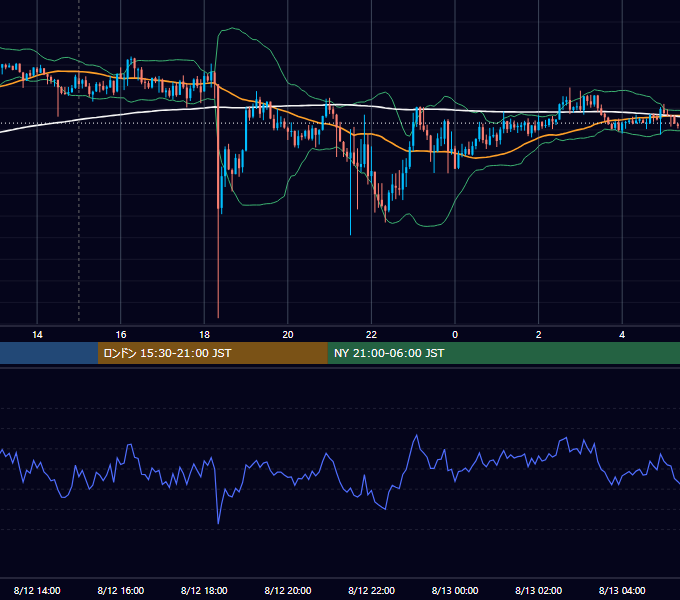This screenshot has width=680, height=600.
Task: Select the 18 hour label on the price chart axis
Action: (204, 335)
